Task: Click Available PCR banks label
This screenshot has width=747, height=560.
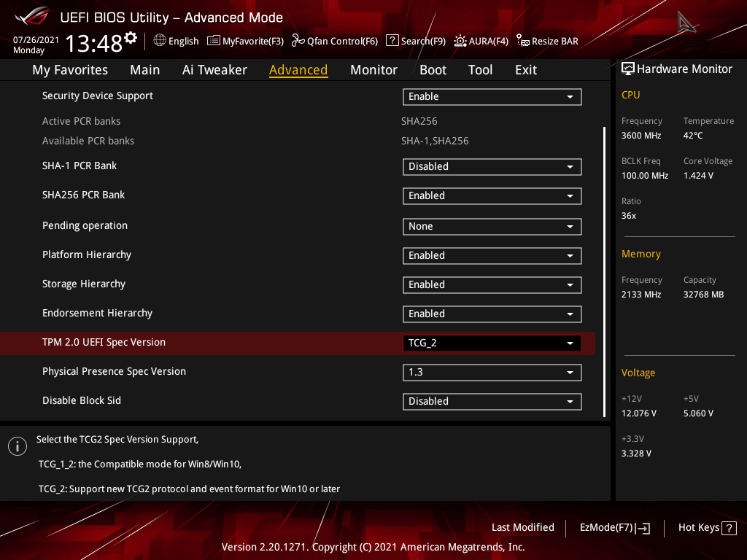Action: tap(88, 141)
